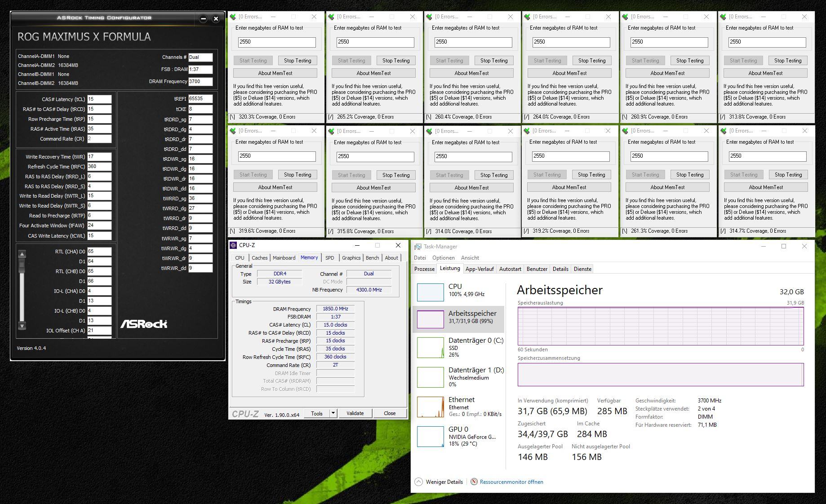This screenshot has height=504, width=826.
Task: Switch to Graphics tab in CPU-Z
Action: pyautogui.click(x=351, y=258)
